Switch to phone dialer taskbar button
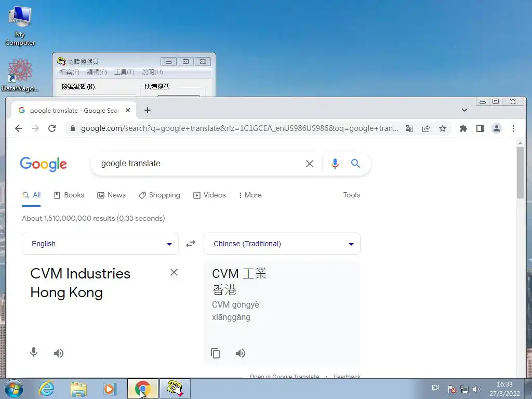The height and width of the screenshot is (399, 532). pos(175,389)
